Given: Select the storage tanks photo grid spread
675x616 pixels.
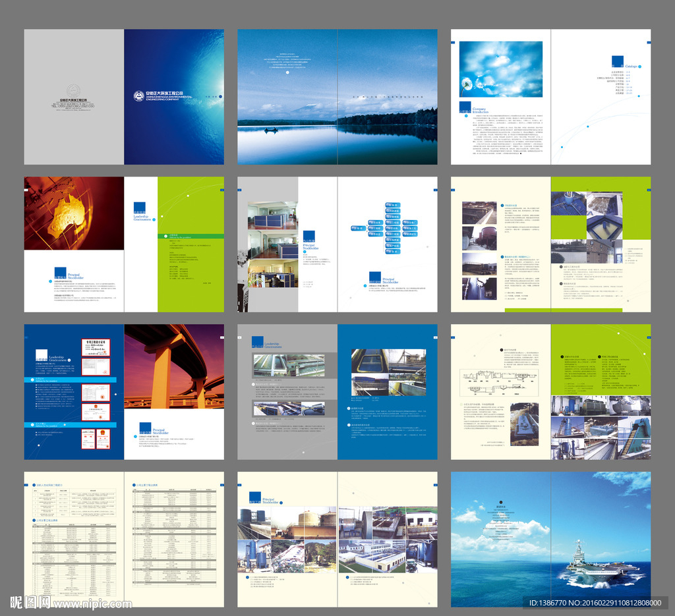Looking at the screenshot, I should (337, 540).
